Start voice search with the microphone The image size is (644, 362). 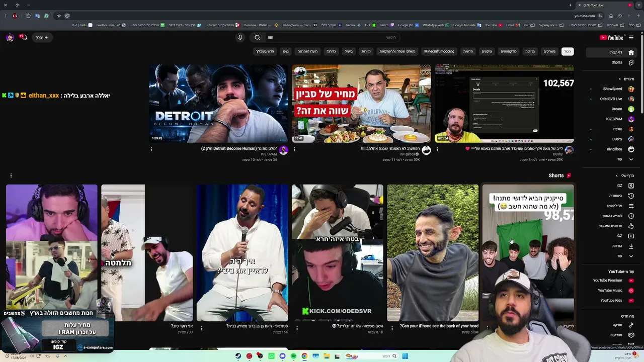pyautogui.click(x=240, y=37)
